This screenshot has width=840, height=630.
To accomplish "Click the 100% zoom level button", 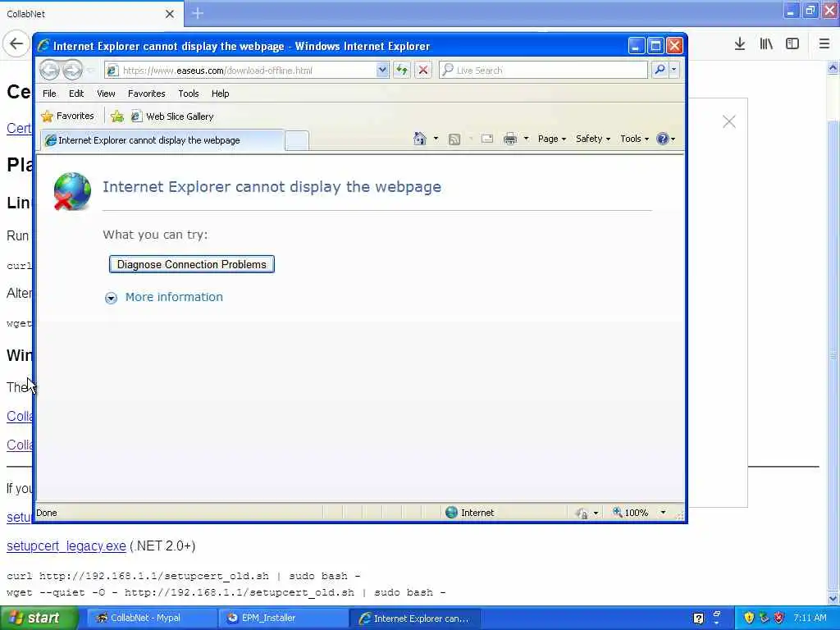I will coord(631,513).
